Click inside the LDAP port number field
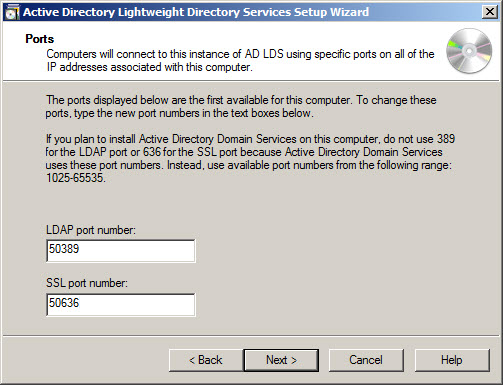 tap(121, 251)
